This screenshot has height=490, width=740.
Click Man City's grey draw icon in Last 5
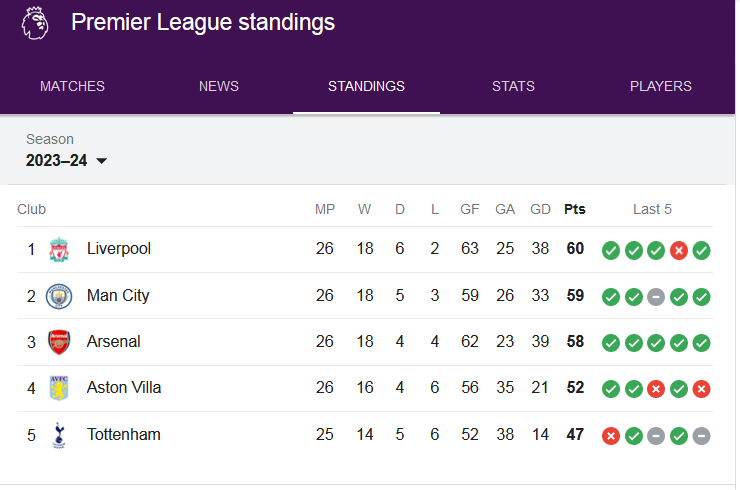coord(656,297)
